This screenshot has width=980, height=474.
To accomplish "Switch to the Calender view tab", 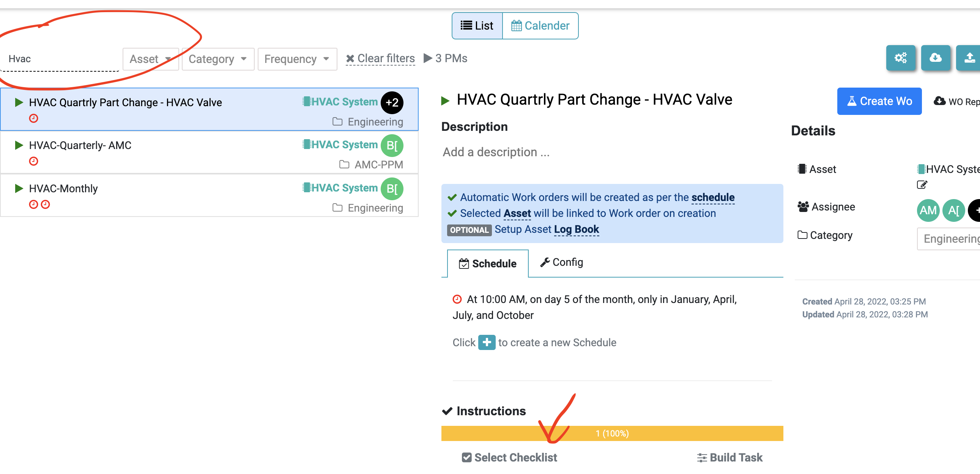I will [540, 25].
